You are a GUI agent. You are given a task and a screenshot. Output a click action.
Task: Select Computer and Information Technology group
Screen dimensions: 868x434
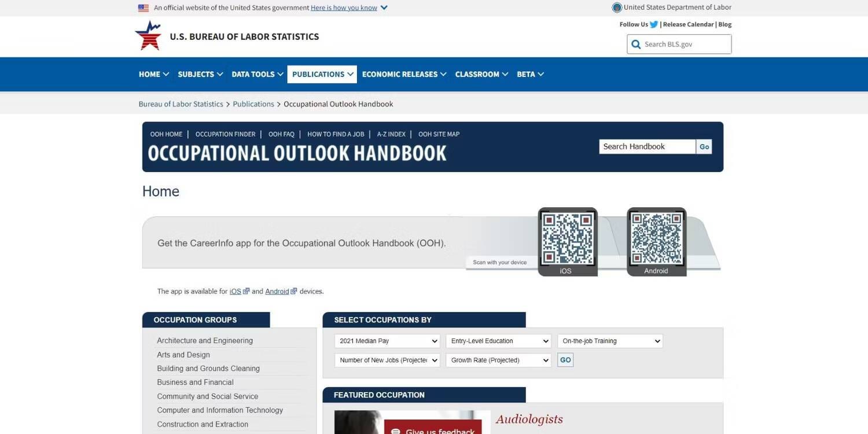(220, 410)
